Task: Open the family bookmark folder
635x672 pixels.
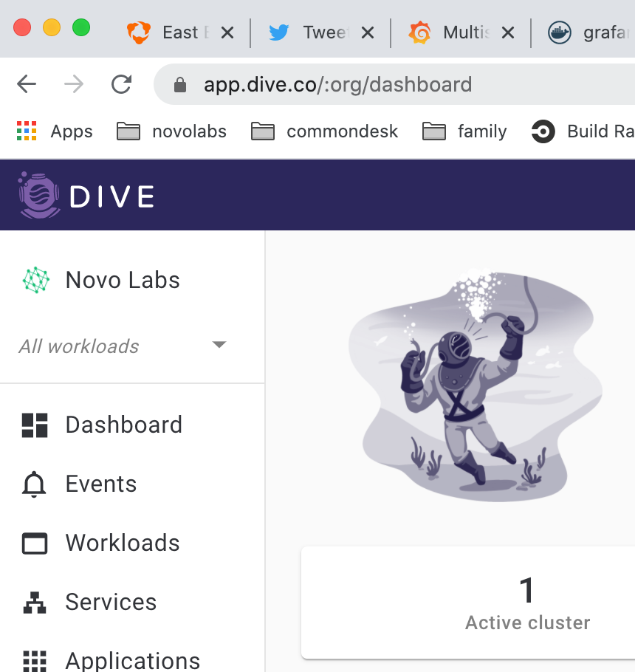Action: [x=464, y=131]
